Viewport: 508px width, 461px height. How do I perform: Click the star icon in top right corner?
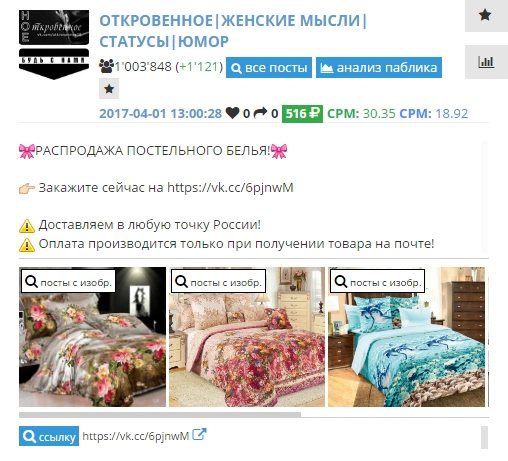[485, 15]
